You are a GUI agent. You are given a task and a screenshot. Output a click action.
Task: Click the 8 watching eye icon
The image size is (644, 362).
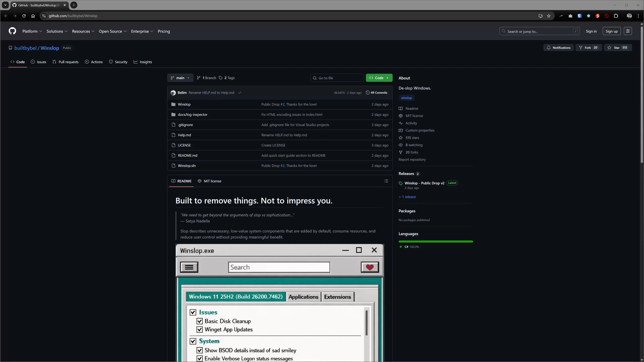[x=400, y=145]
